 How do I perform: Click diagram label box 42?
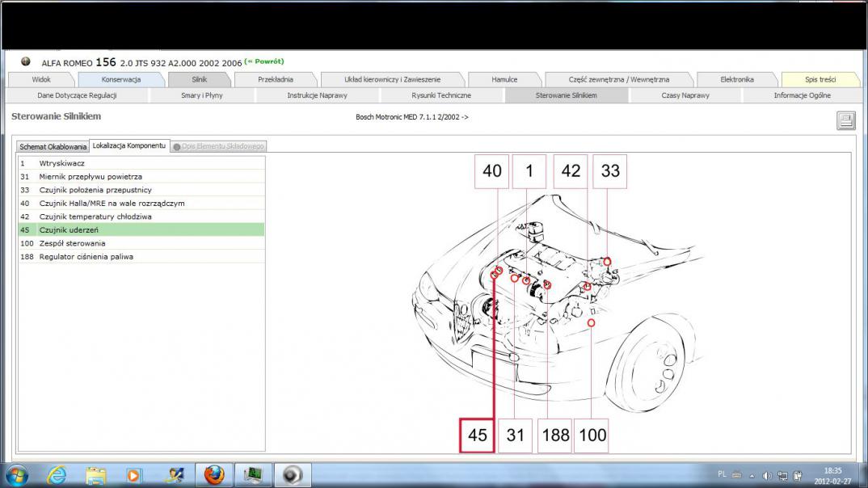point(571,171)
